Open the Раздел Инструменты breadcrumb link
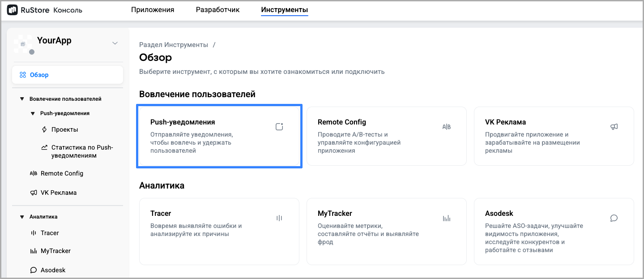Image resolution: width=644 pixels, height=279 pixels. (x=174, y=45)
